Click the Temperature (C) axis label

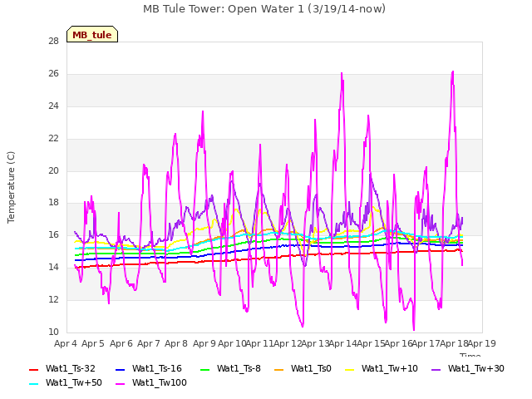pos(11,187)
